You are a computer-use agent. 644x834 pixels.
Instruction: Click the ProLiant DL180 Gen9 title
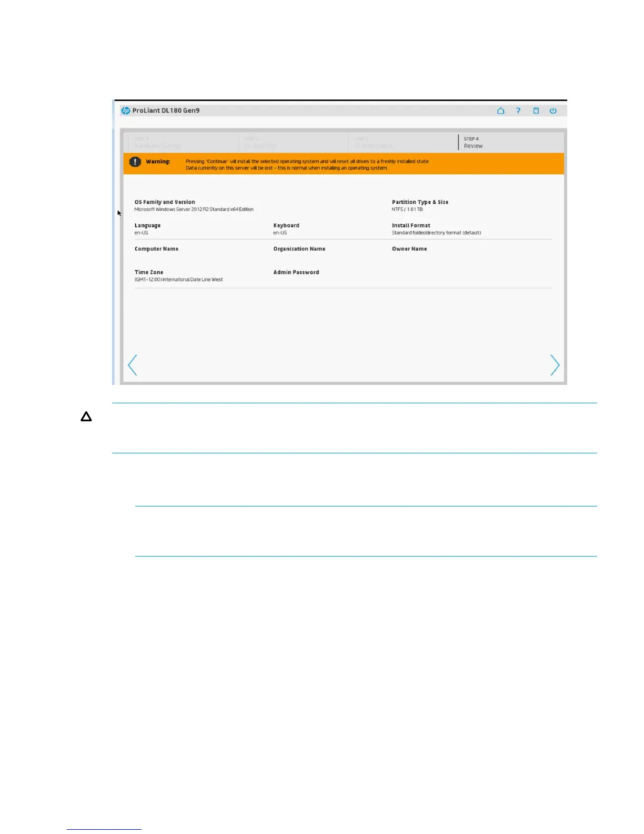(166, 111)
